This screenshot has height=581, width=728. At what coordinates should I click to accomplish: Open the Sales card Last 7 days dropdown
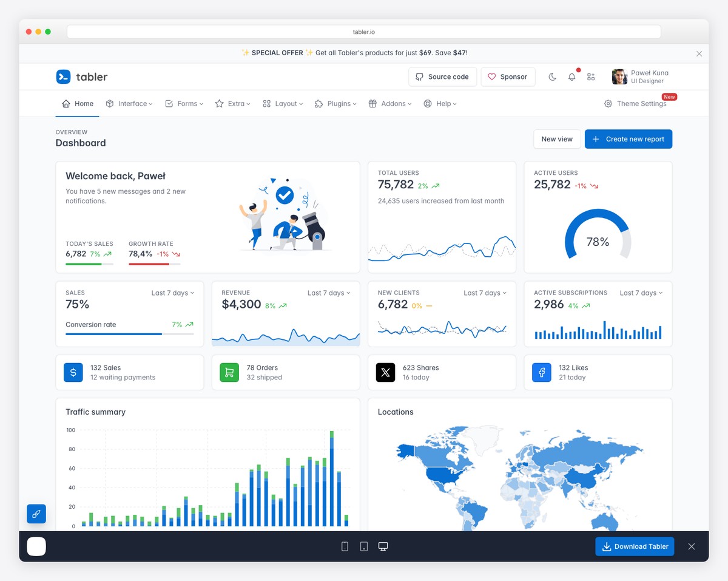click(173, 293)
